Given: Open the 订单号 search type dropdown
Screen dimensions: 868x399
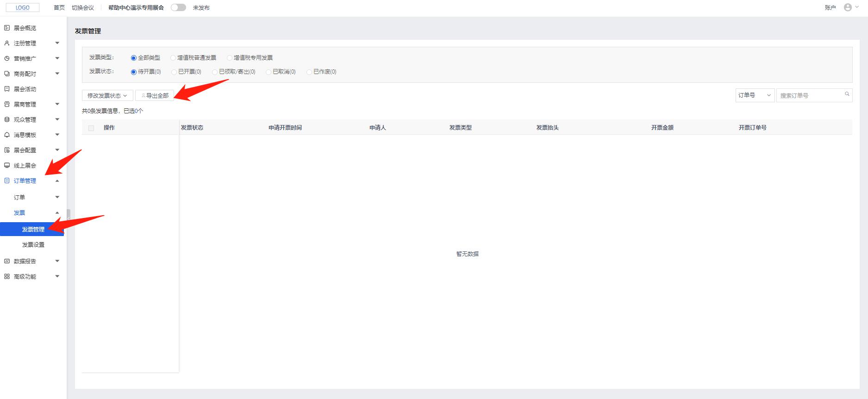Looking at the screenshot, I should [x=755, y=95].
